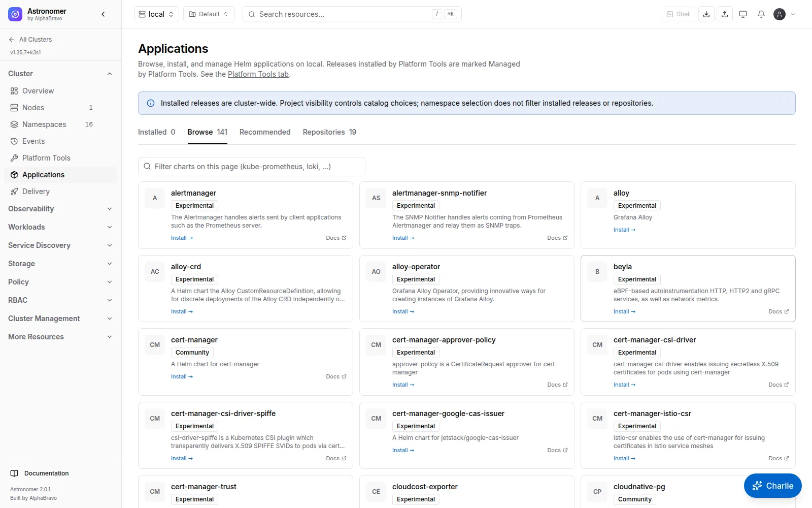
Task: Open the local cluster selector dropdown
Action: (156, 14)
